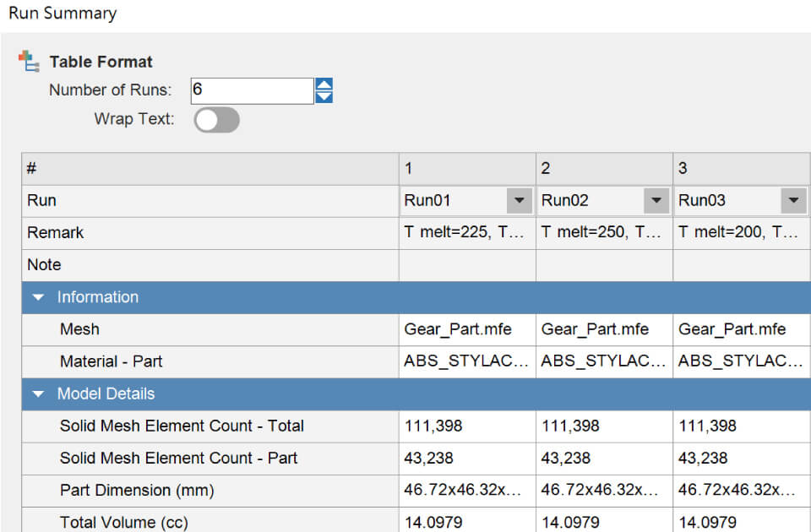Increase Number of Runs with up arrow

click(324, 84)
